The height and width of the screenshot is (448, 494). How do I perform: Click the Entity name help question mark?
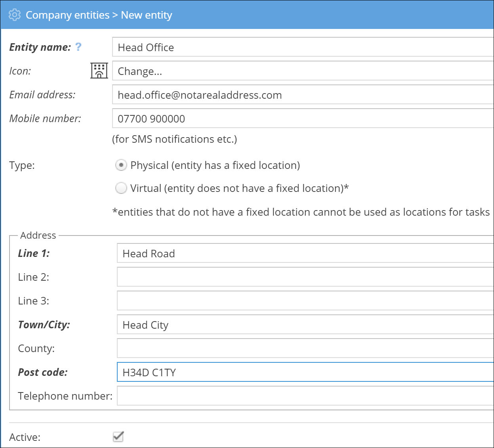click(x=78, y=47)
